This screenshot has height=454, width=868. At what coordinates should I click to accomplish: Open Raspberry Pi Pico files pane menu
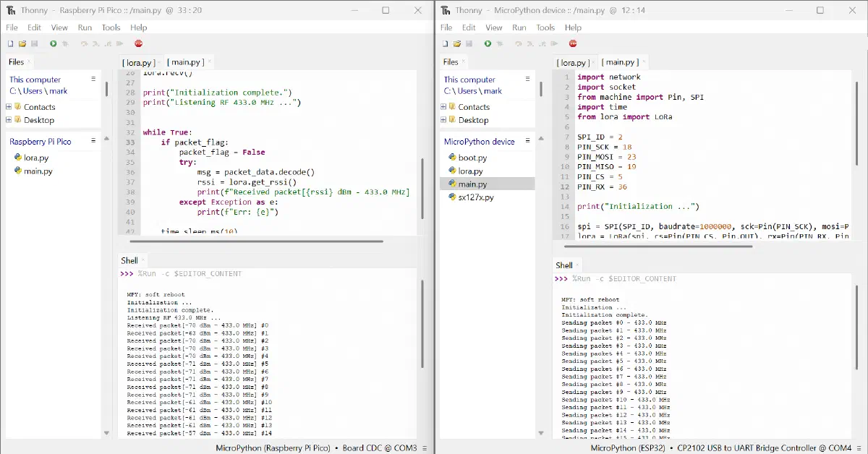[x=93, y=142]
